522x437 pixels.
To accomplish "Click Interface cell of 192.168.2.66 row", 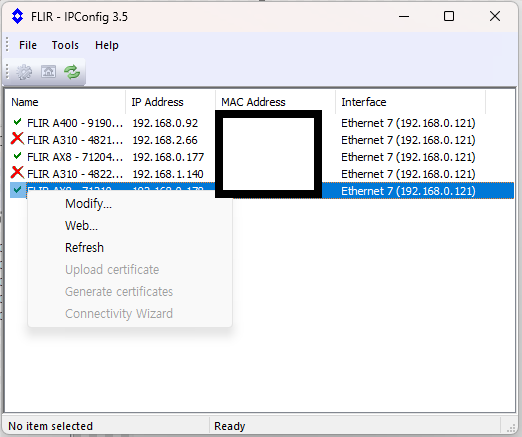I will 408,140.
